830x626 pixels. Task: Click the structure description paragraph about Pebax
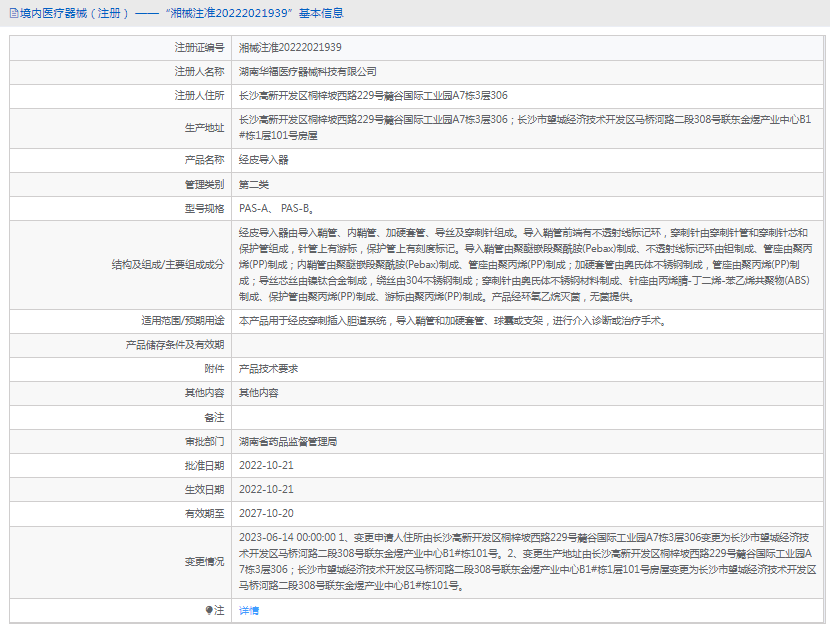(x=526, y=265)
